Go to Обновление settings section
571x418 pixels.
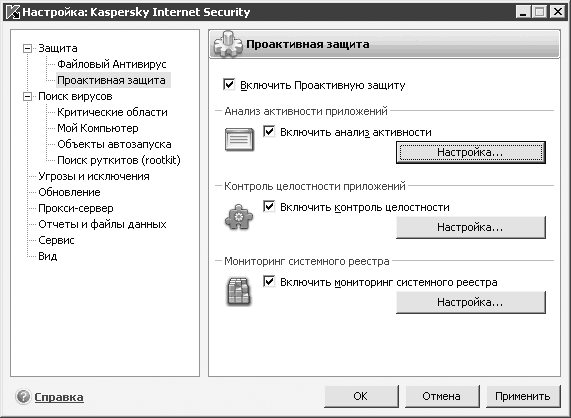[69, 193]
